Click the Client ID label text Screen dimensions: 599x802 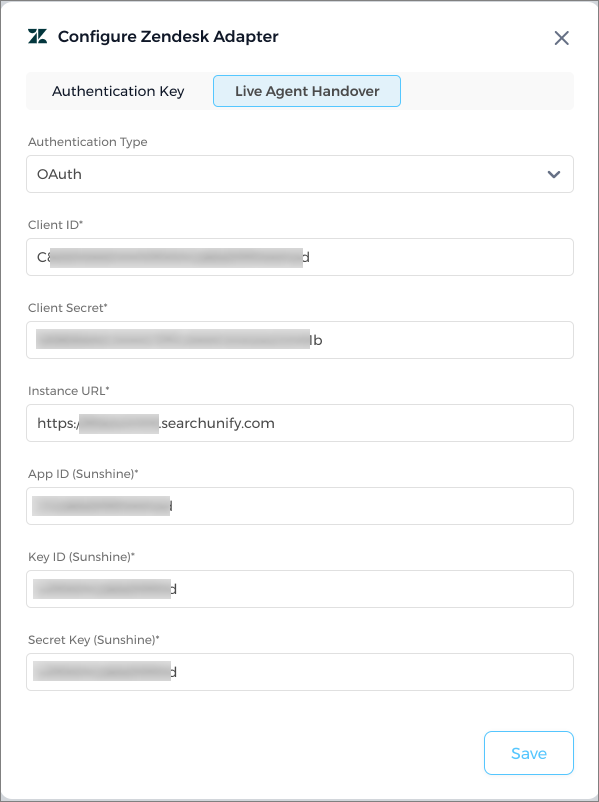click(55, 225)
